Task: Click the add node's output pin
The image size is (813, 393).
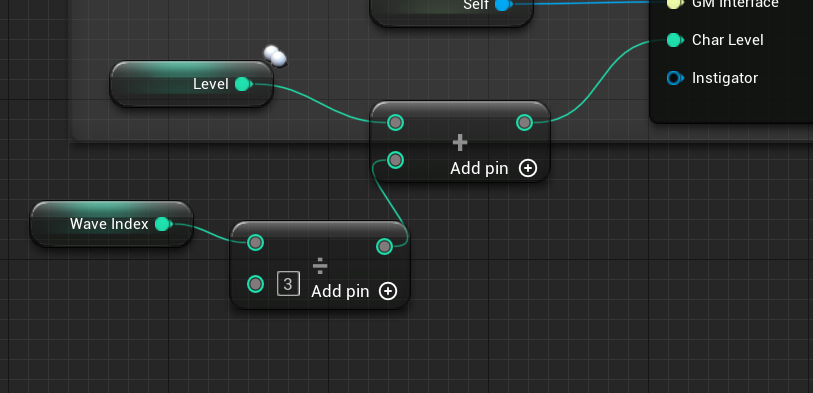Action: point(525,123)
